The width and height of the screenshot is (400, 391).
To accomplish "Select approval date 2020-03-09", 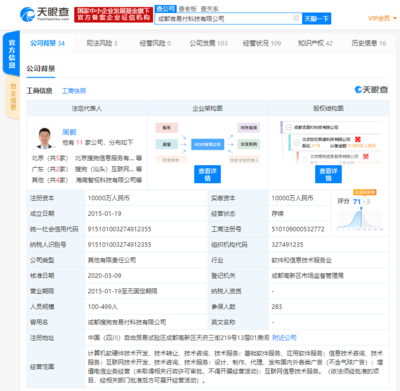I will pos(104,276).
